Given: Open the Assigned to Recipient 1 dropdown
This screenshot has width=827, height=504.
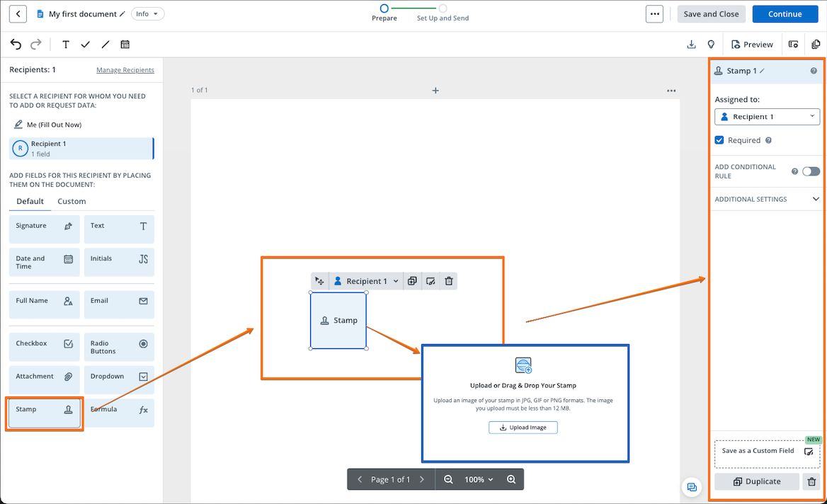Looking at the screenshot, I should 767,117.
